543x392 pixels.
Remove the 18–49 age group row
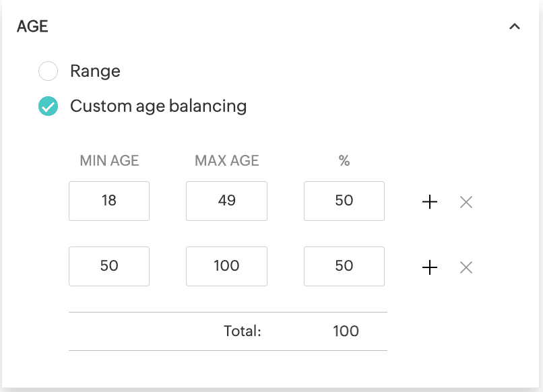[466, 202]
